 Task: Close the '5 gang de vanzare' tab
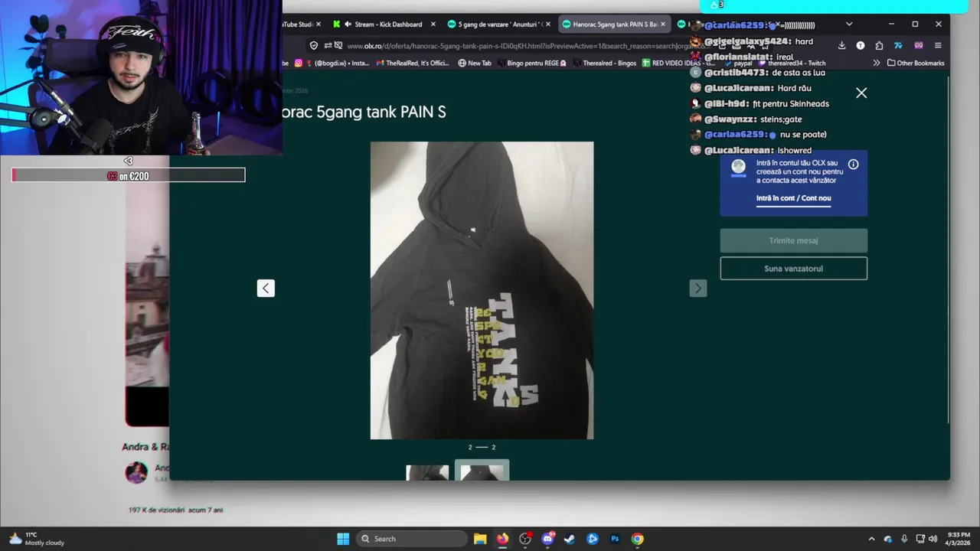click(x=547, y=24)
